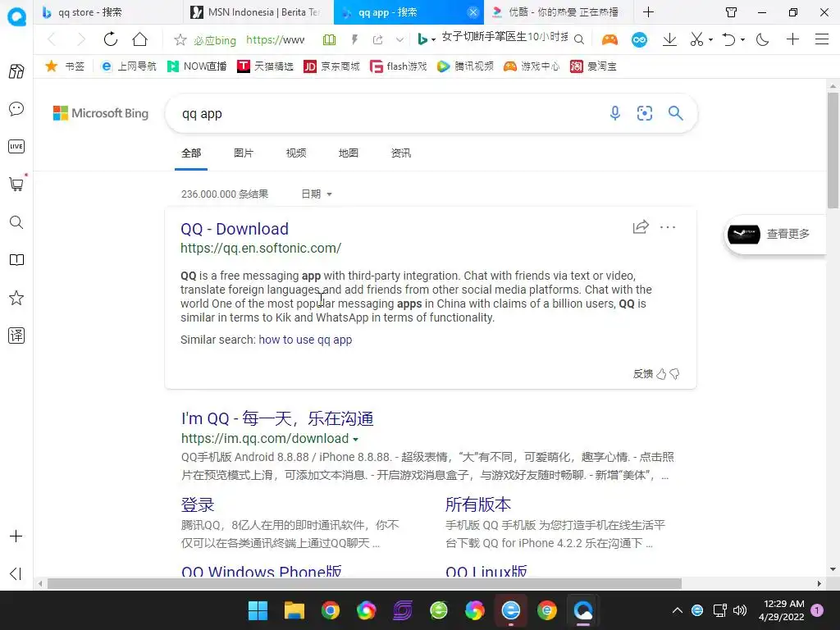
Task: Click the taskbar volume icon
Action: 740,610
